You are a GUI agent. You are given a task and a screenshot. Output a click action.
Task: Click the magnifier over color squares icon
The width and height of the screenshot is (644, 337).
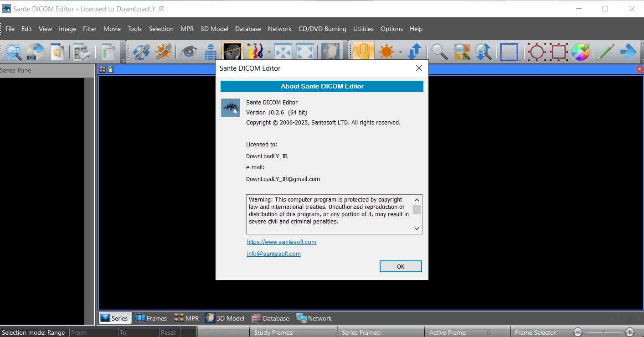(462, 52)
